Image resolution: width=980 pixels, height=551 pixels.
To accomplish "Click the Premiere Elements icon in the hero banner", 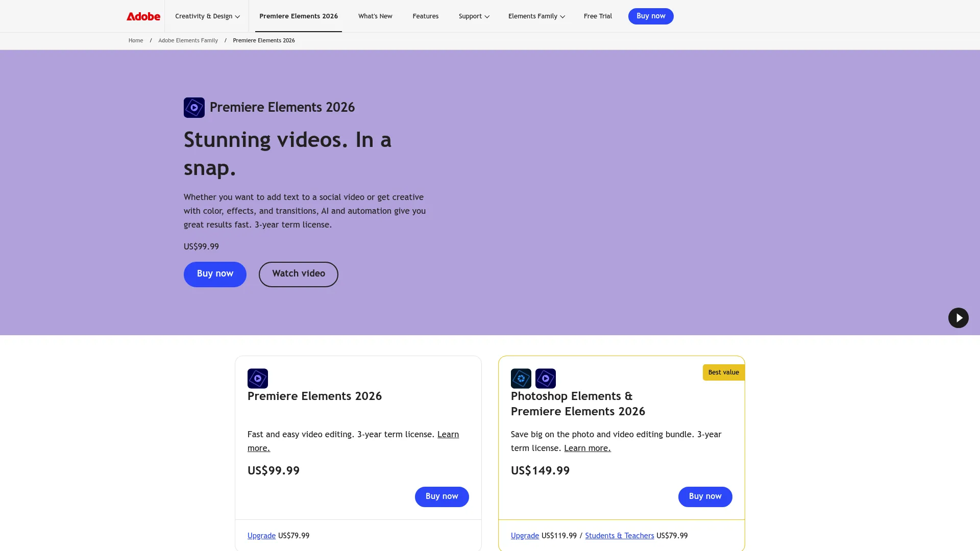I will click(x=194, y=108).
